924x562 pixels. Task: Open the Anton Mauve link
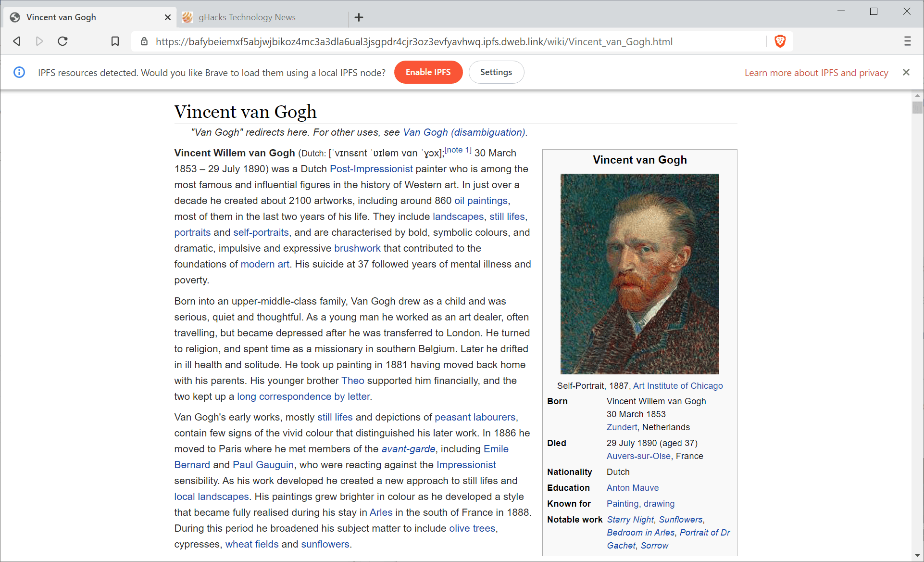(x=633, y=488)
